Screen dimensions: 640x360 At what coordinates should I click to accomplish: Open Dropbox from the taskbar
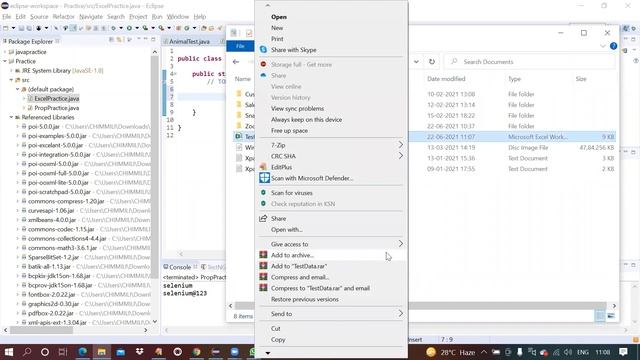140,352
